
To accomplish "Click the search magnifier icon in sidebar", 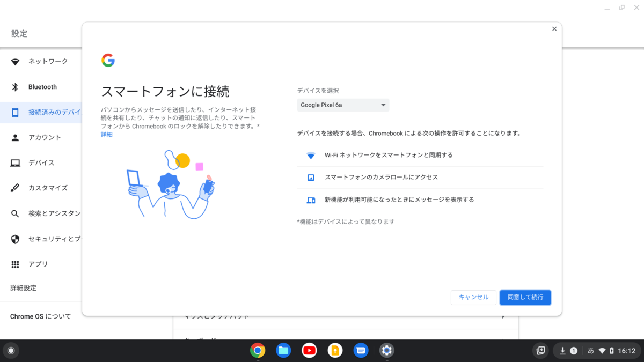I will [x=16, y=213].
